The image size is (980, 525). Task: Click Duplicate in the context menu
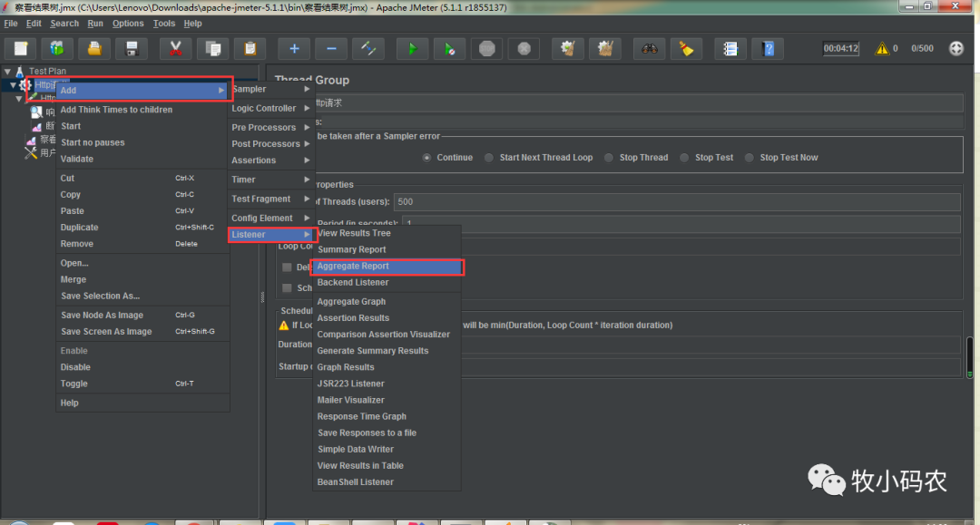pyautogui.click(x=142, y=228)
